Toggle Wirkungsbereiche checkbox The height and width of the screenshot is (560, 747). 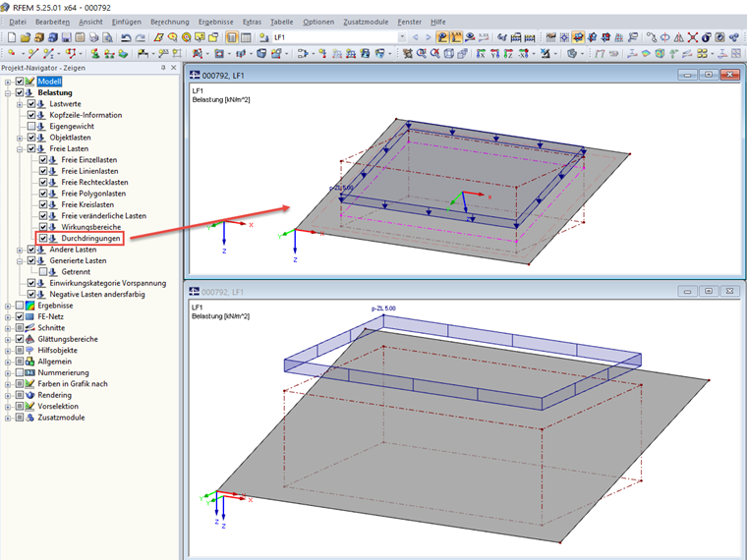[43, 227]
